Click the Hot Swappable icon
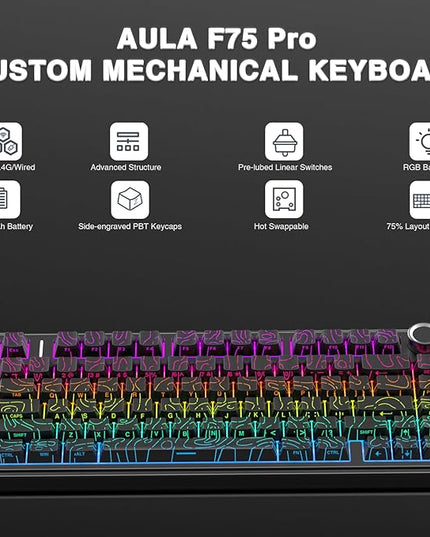The height and width of the screenshot is (537, 430). (284, 199)
